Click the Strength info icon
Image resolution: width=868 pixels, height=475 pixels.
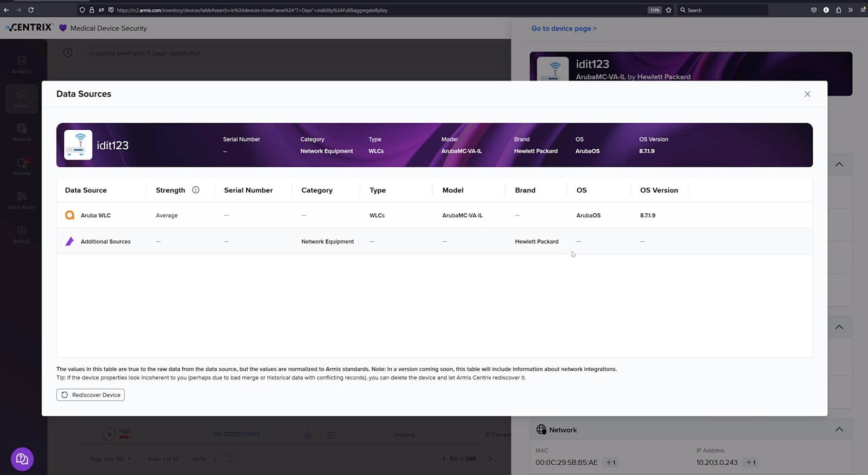(196, 190)
